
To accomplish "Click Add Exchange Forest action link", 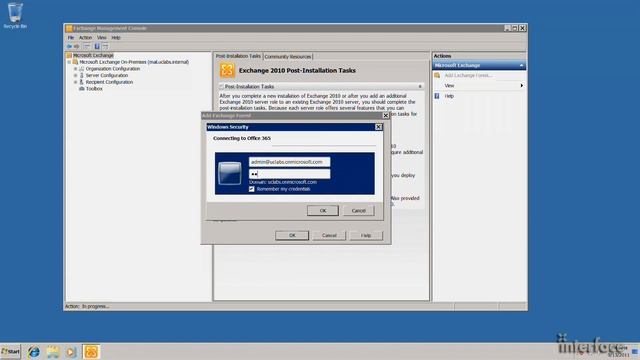I will pyautogui.click(x=468, y=76).
